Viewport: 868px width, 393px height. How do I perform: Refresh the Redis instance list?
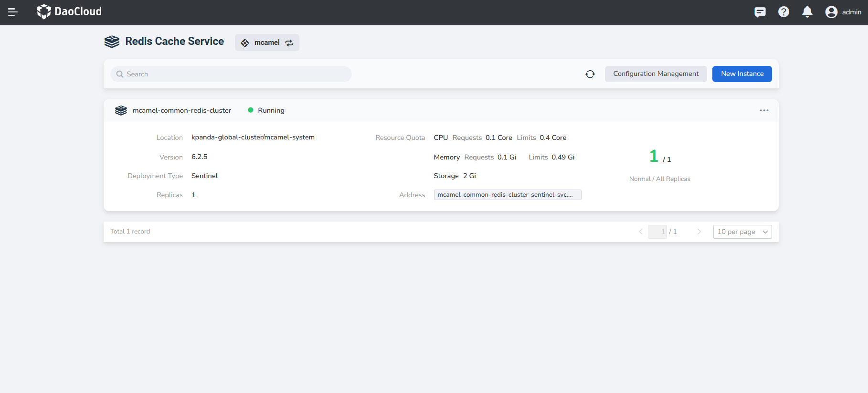coord(590,74)
